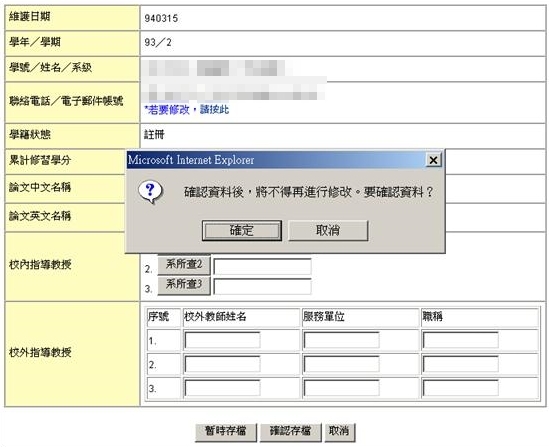
Task: Click the 確認存檔 button
Action: pyautogui.click(x=290, y=432)
